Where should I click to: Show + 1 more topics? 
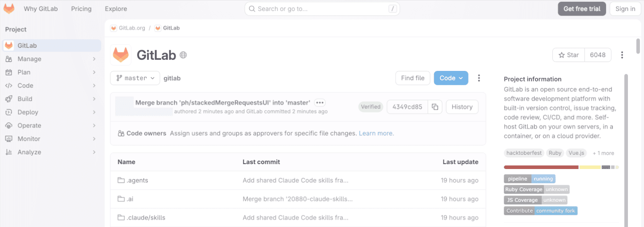[603, 153]
